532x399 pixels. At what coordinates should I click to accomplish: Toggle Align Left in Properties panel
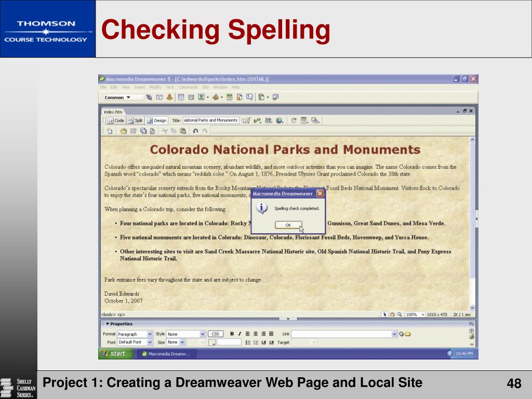(x=248, y=334)
